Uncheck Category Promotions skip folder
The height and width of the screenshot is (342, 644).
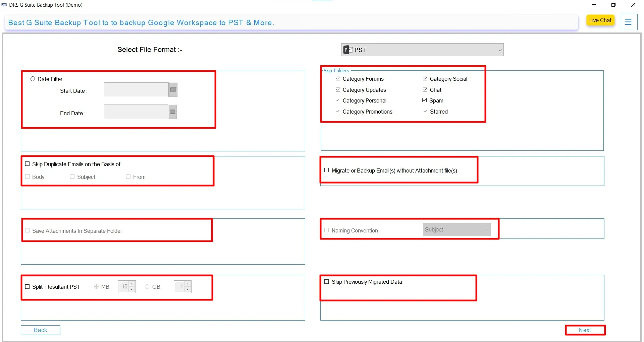click(338, 112)
